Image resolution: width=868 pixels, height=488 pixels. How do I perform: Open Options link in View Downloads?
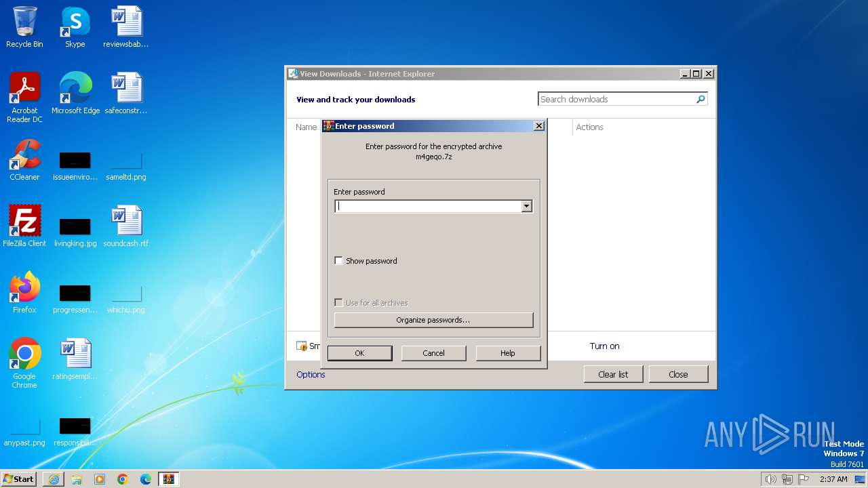[311, 374]
